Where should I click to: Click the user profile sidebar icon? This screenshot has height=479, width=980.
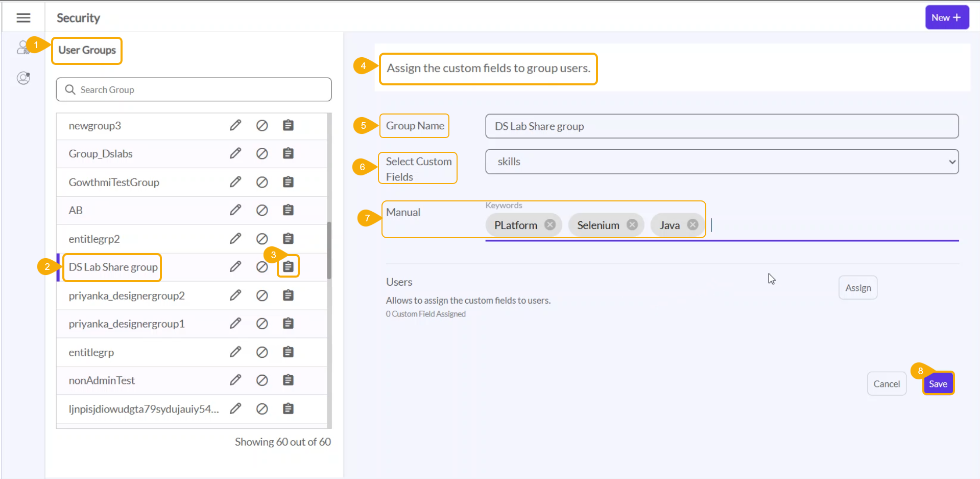point(23,78)
